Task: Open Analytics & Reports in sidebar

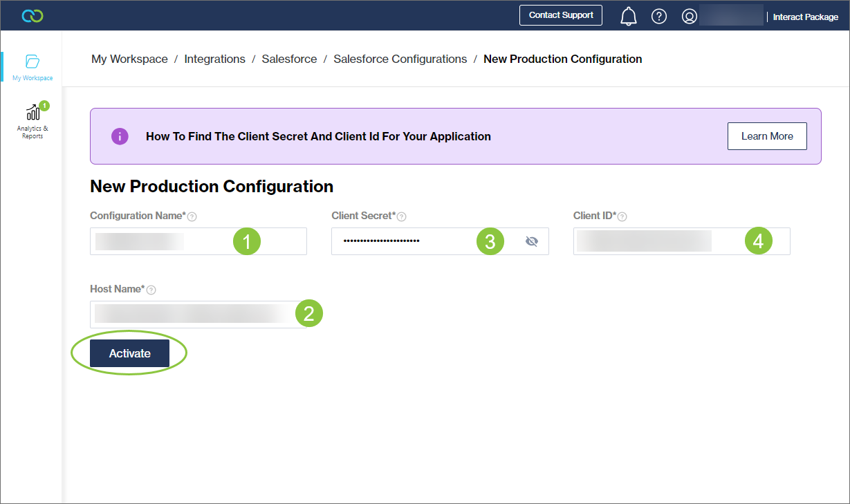Action: 33,113
